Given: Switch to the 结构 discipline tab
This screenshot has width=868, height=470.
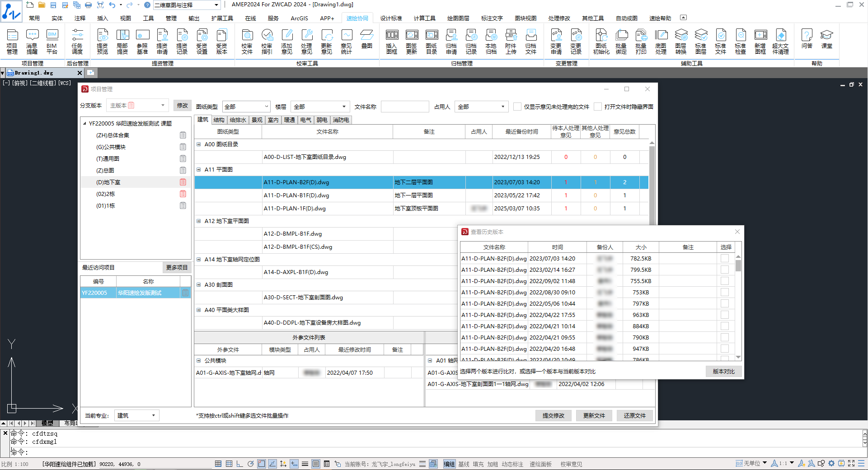Looking at the screenshot, I should (x=219, y=120).
